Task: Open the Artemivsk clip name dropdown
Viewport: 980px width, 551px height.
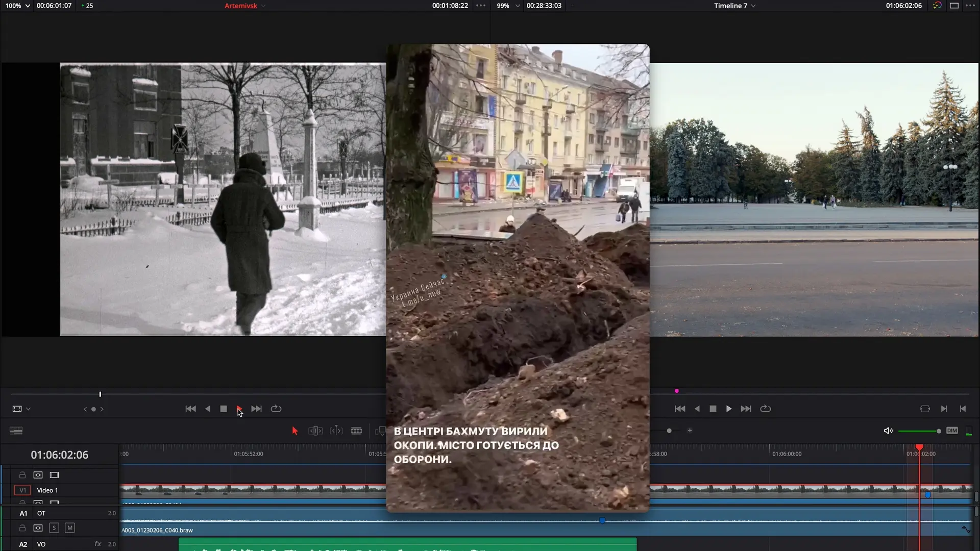Action: coord(245,6)
